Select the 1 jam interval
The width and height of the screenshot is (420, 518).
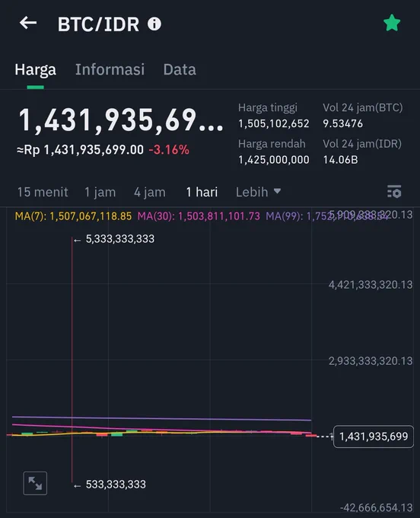[x=100, y=192]
